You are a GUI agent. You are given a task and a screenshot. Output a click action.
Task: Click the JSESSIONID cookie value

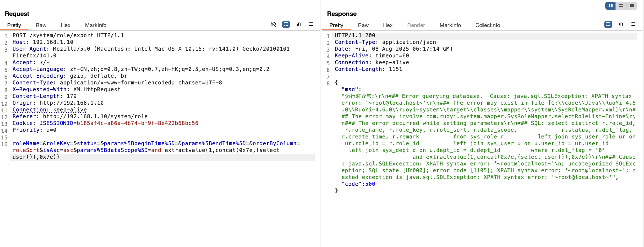click(137, 123)
